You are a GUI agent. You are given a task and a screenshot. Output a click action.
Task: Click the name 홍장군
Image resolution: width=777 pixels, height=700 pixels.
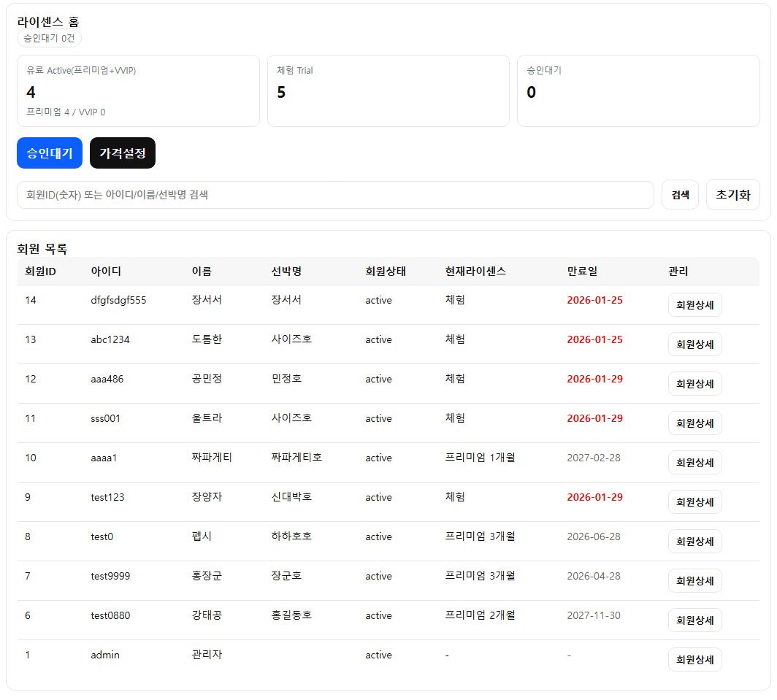pyautogui.click(x=207, y=575)
